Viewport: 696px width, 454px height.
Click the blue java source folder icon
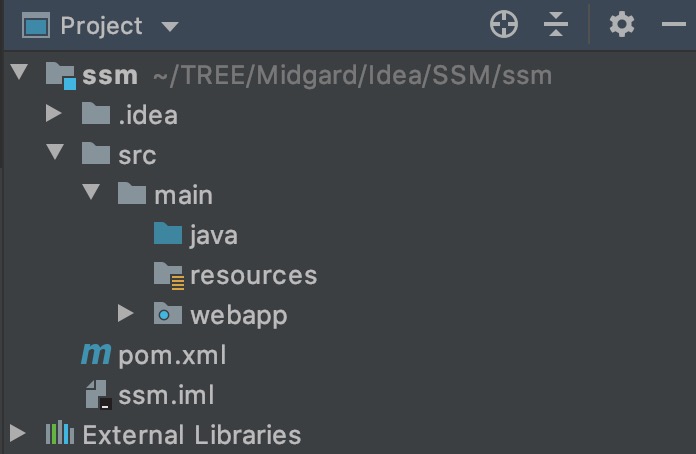tap(168, 234)
